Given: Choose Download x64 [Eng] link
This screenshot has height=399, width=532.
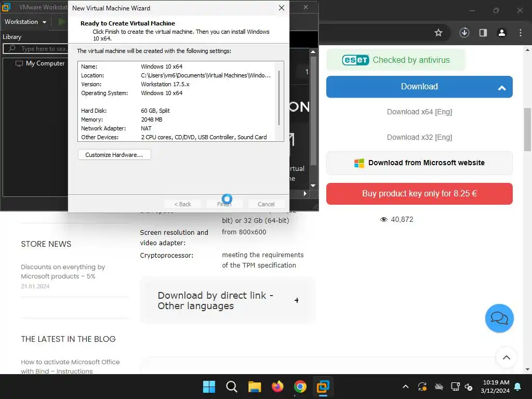Looking at the screenshot, I should click(x=419, y=112).
